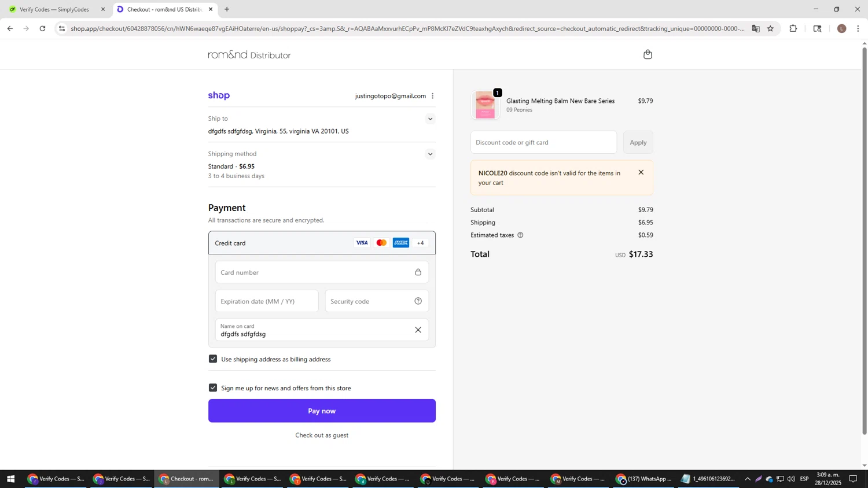Screen dimensions: 868x488
Task: Go back to the previous page
Action: click(10, 28)
